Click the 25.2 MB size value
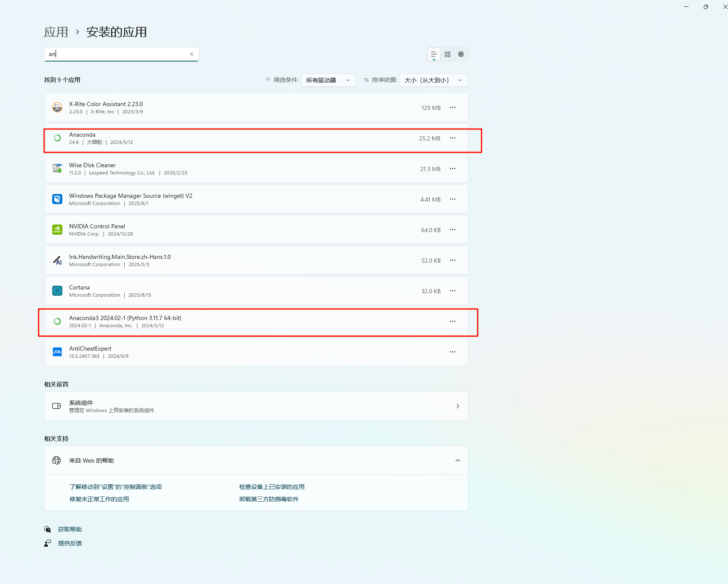Screen dimensions: 728x584 pyautogui.click(x=430, y=138)
